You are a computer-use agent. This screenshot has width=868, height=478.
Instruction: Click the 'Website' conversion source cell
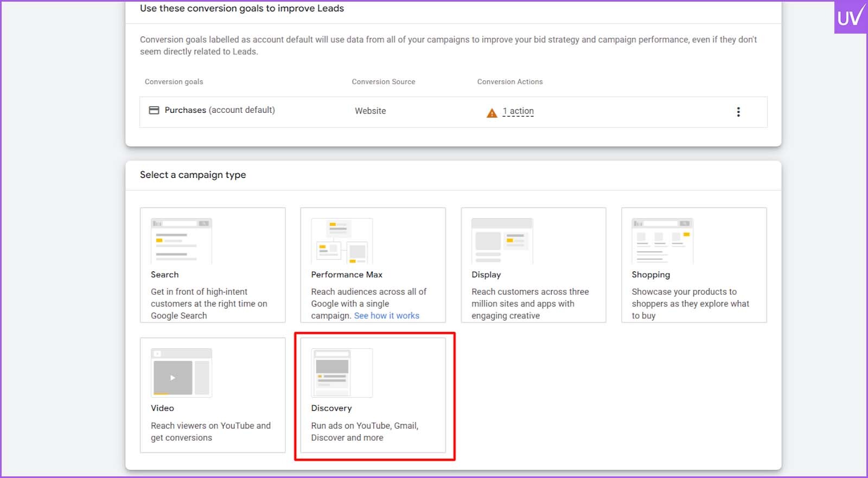[x=371, y=111]
